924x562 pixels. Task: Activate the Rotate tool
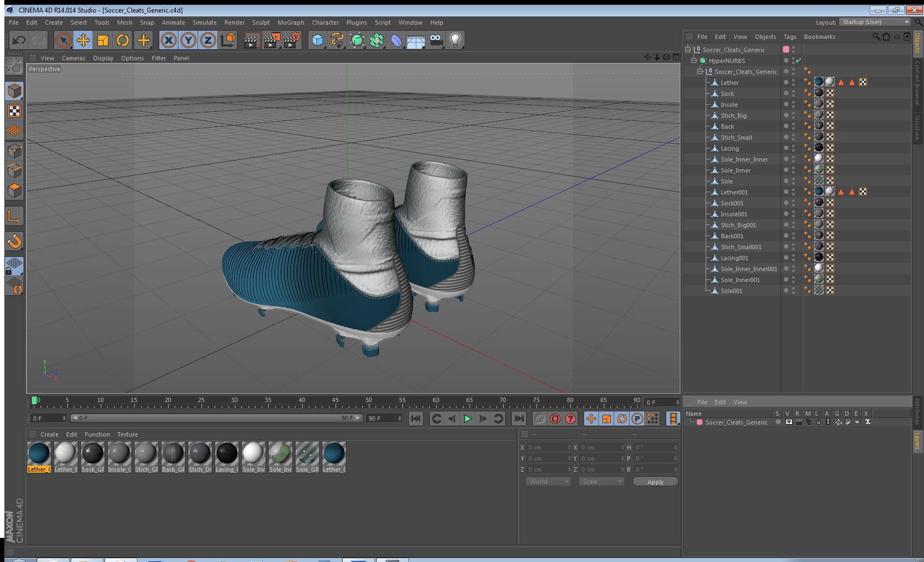[x=123, y=40]
